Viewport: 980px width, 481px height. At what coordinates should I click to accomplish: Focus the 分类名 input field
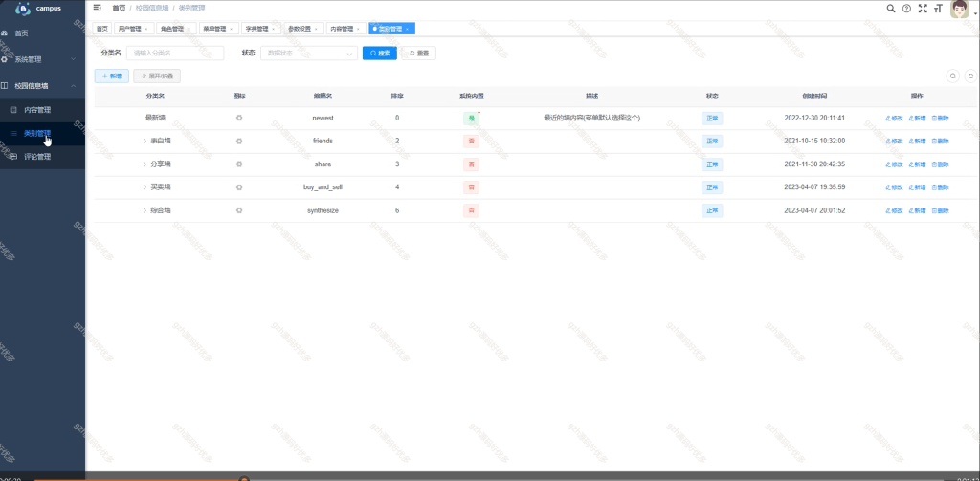[x=175, y=54]
